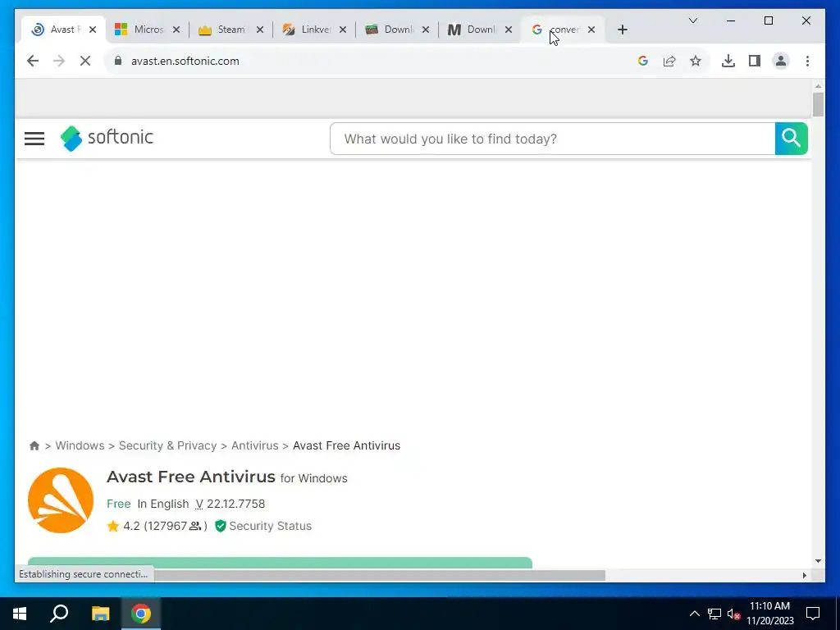Click the Softonic search magnifier button
The image size is (840, 630).
coord(792,139)
